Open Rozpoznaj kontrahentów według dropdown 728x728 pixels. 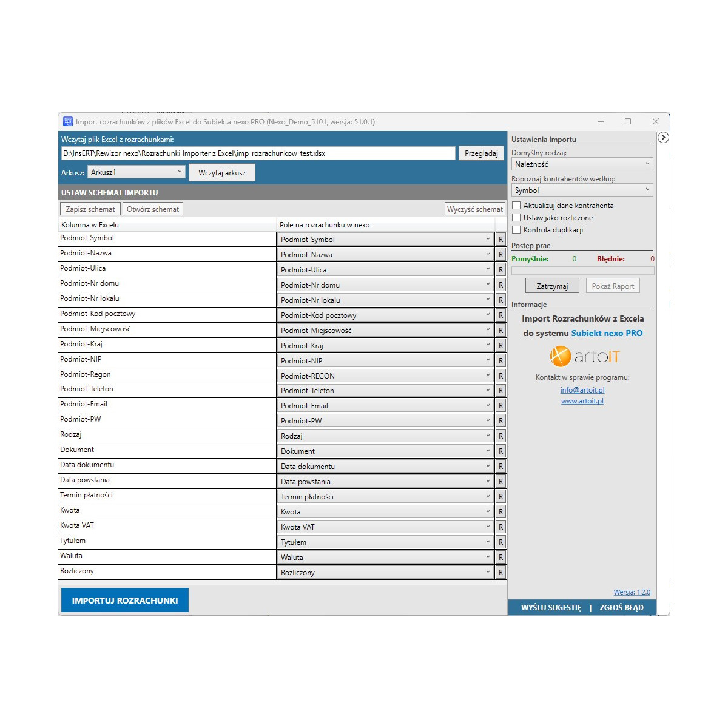click(582, 190)
